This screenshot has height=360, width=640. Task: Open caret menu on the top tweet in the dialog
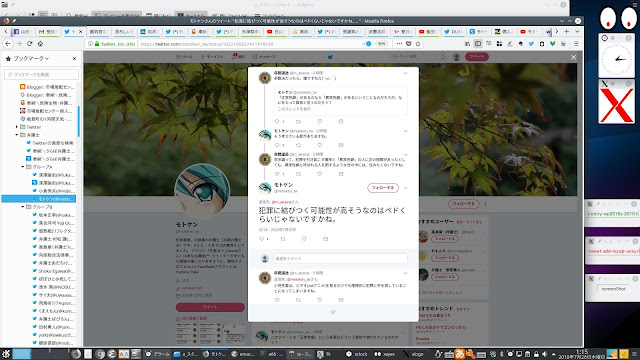click(405, 73)
